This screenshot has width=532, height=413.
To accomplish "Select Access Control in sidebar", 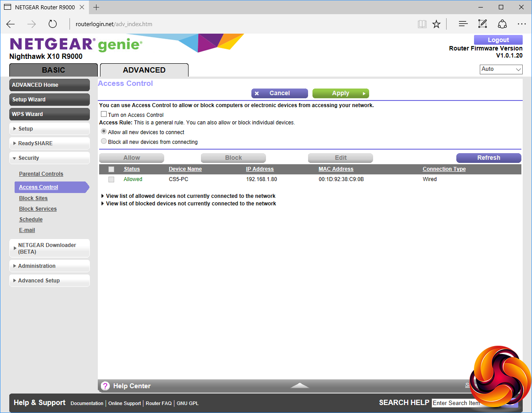I will (x=51, y=187).
